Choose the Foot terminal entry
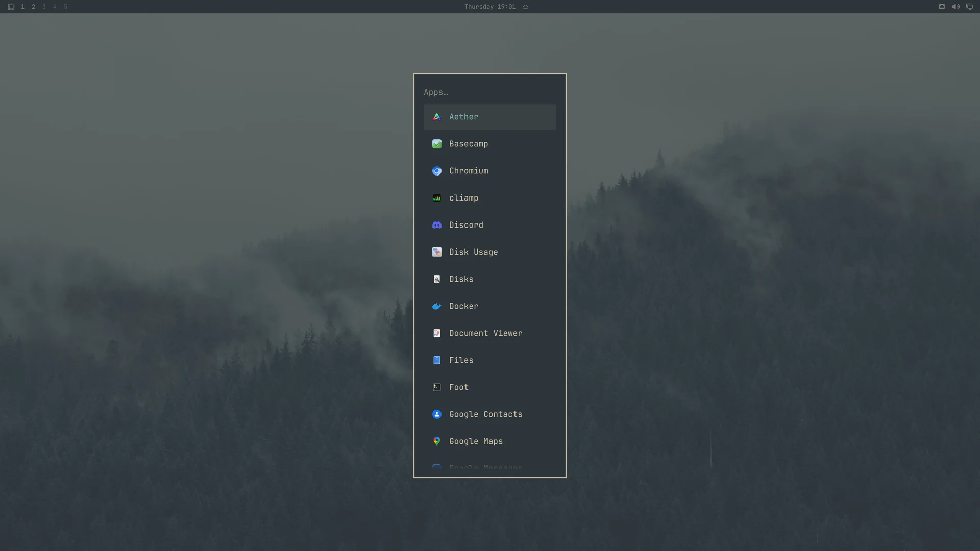The height and width of the screenshot is (551, 980). (490, 387)
